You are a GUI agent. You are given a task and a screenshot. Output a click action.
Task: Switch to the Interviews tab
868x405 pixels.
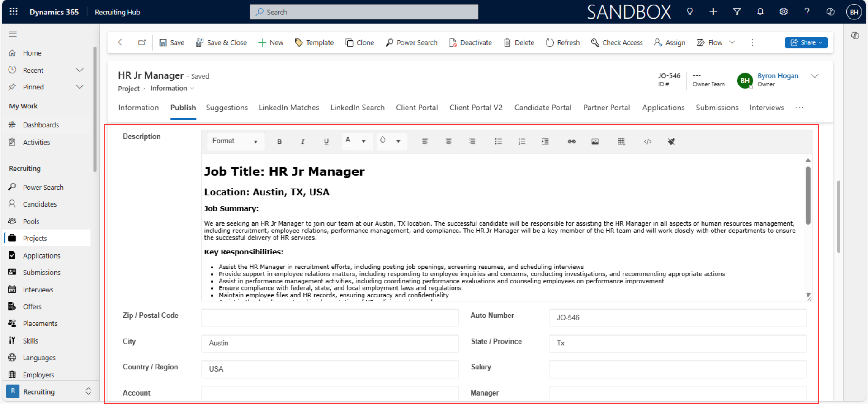click(766, 108)
